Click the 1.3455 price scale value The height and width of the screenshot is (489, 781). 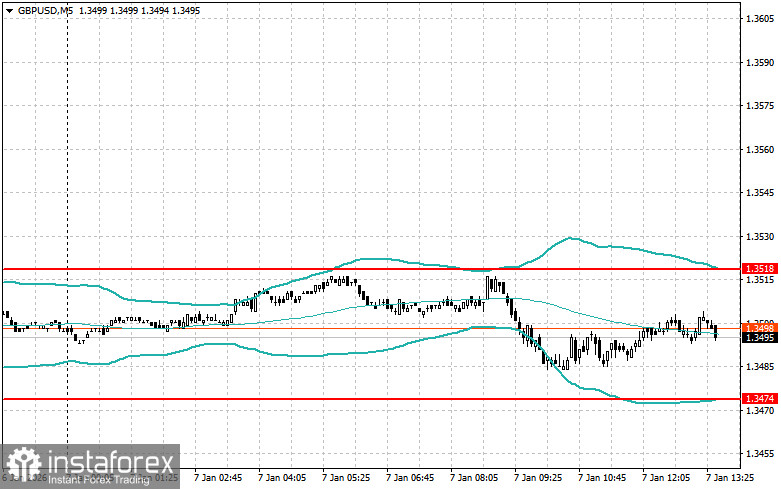pyautogui.click(x=760, y=454)
